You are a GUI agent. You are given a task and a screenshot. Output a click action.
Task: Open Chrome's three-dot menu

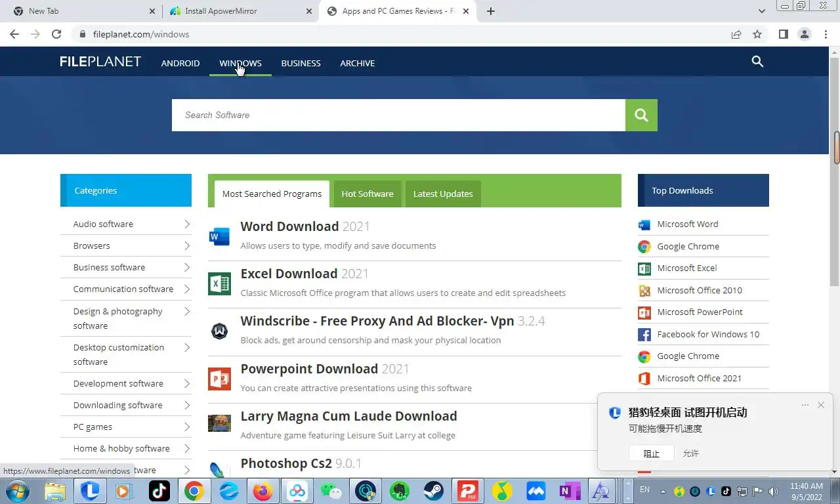click(826, 34)
